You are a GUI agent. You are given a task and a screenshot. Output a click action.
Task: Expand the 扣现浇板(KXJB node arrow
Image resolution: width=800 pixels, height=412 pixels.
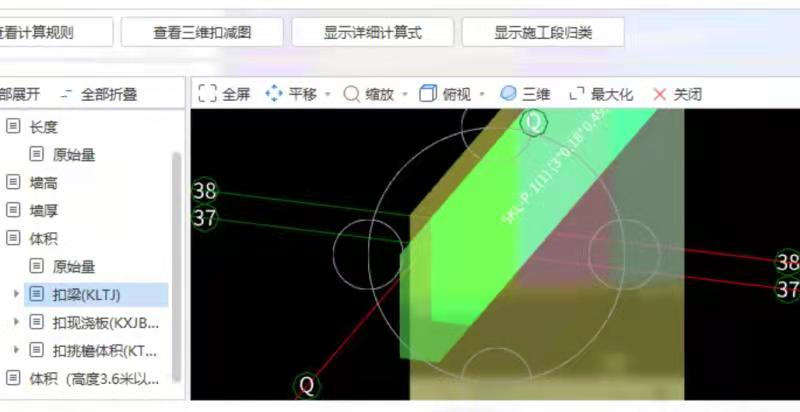[15, 322]
